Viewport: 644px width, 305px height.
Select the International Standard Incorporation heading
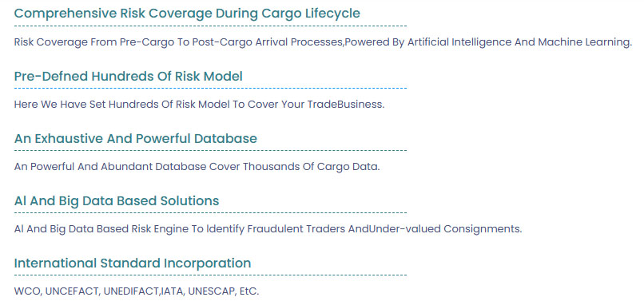click(133, 263)
